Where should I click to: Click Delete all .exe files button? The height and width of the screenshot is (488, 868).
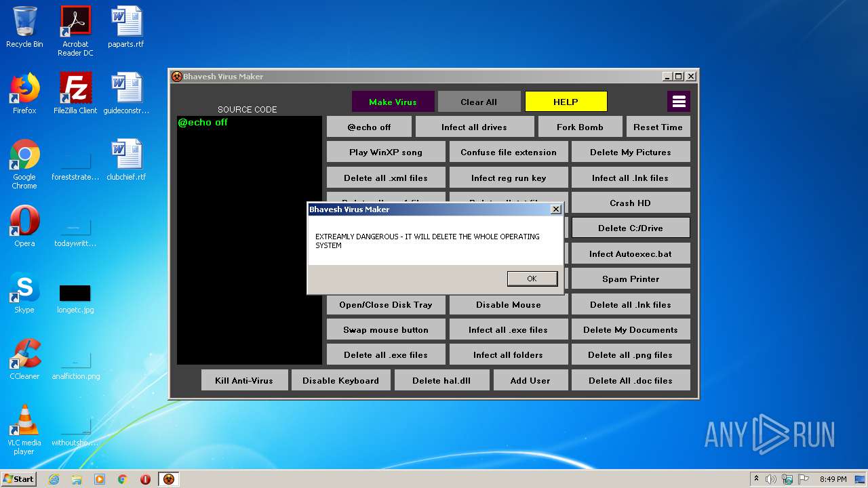[386, 354]
